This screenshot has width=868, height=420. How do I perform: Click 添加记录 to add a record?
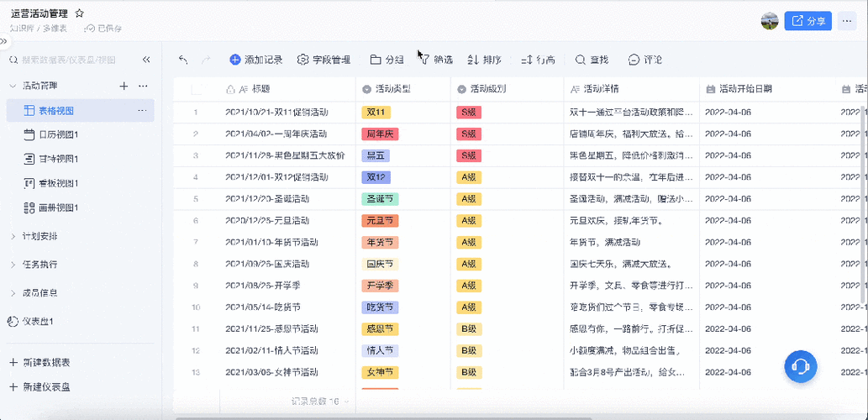(256, 60)
